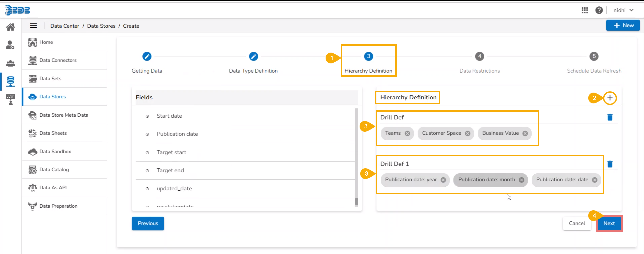The width and height of the screenshot is (644, 254).
Task: Jump to the Data Restrictions step 4
Action: tap(479, 57)
